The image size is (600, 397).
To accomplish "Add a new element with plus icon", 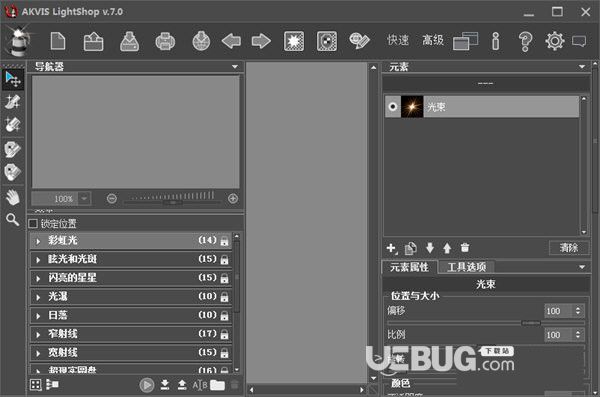I will click(391, 248).
